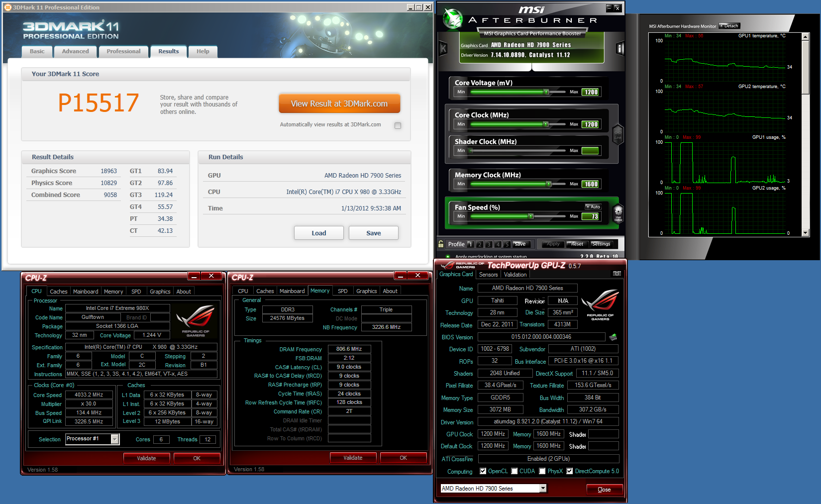Screen dimensions: 821x504
Task: Toggle the CUDA checkbox in GPU-Z
Action: [514, 471]
